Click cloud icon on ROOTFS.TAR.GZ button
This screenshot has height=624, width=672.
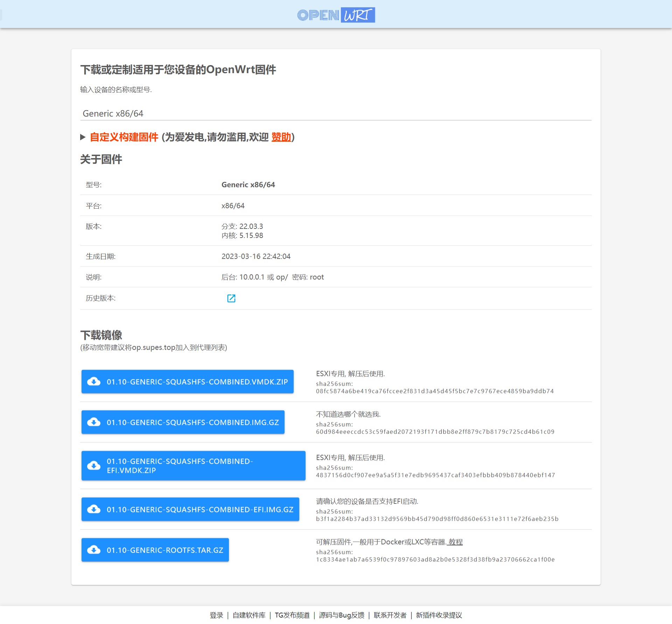94,550
